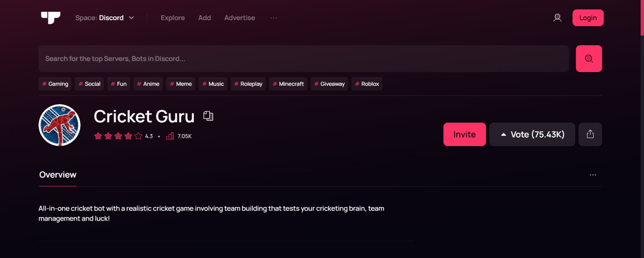Click the upvote arrow inside the Vote button
The width and height of the screenshot is (644, 258).
coord(504,134)
